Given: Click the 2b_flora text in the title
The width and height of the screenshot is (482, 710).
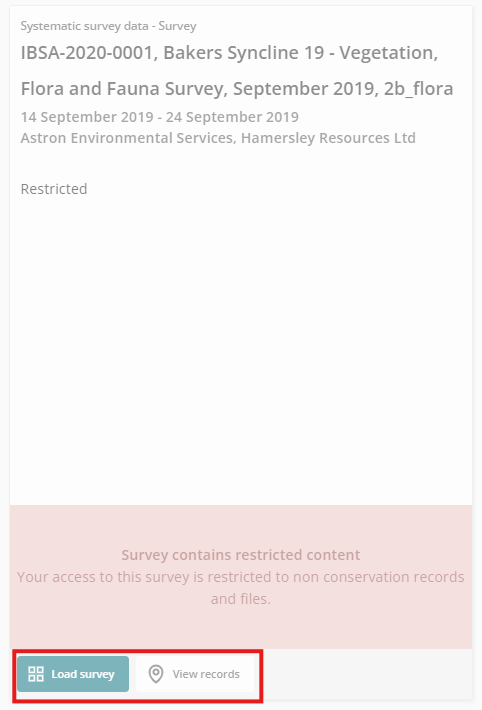Looking at the screenshot, I should click(x=419, y=89).
